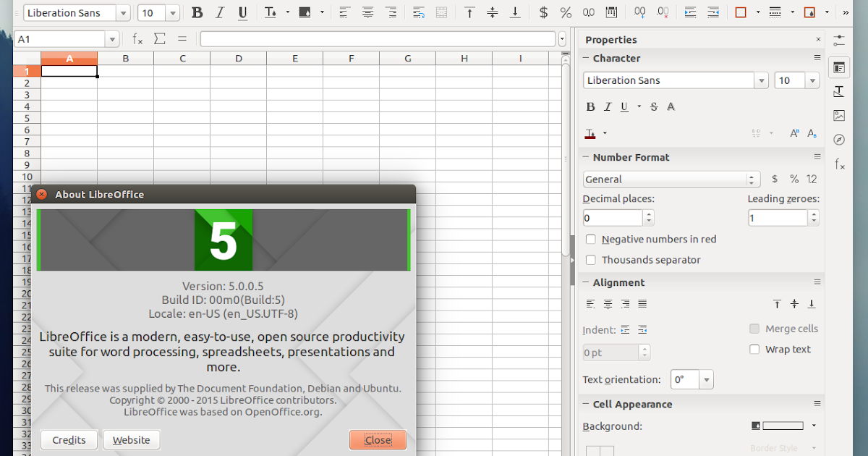Open the Navigator sidebar deck
Screen dimensions: 868x456
point(839,140)
